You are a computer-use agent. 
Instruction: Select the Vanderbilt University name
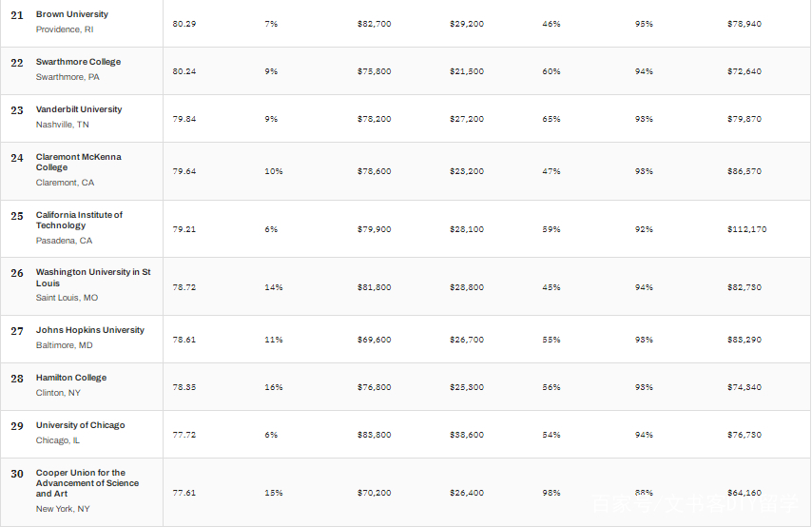[79, 109]
